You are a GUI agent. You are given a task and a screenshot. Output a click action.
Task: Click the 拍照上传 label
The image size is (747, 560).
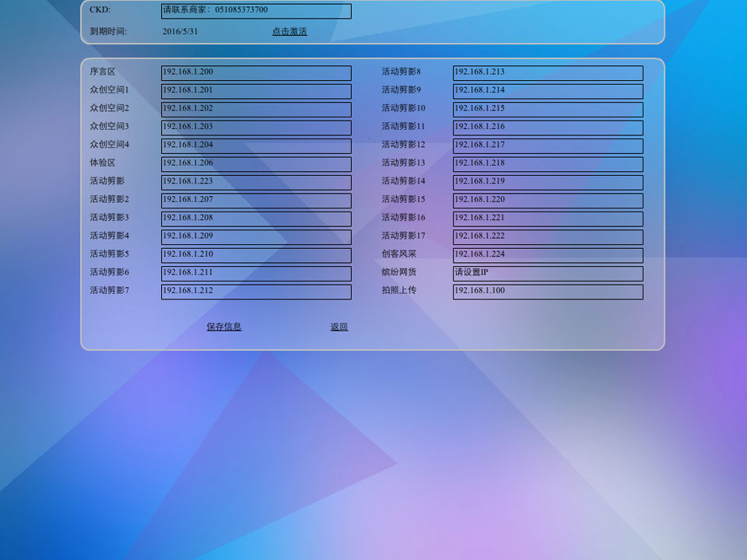point(398,290)
